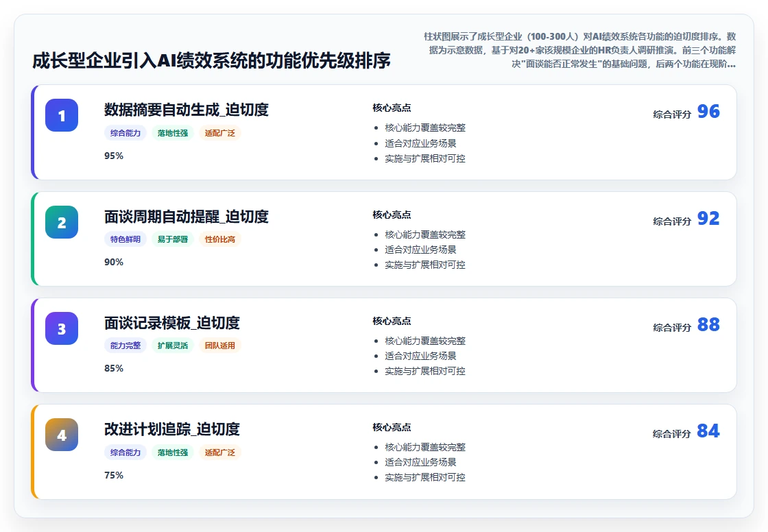Click 实施与扩展相对可控 in 面谈记录模板 card
This screenshot has width=768, height=532.
point(425,372)
